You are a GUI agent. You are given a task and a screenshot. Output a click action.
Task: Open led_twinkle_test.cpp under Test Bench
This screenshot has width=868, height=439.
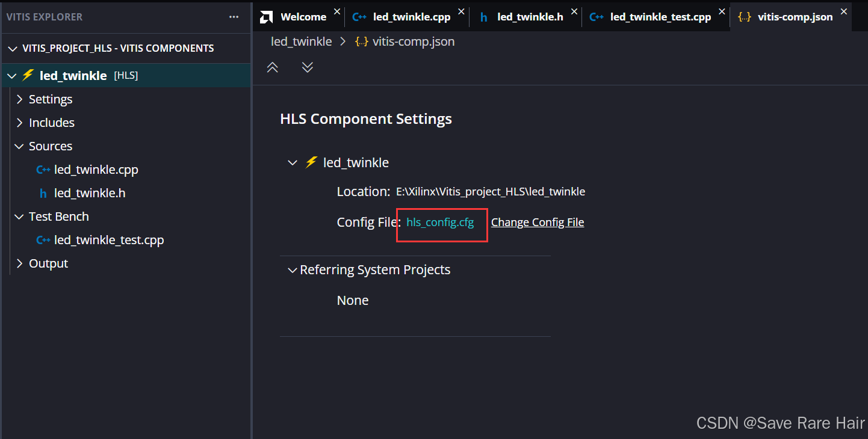(x=109, y=240)
